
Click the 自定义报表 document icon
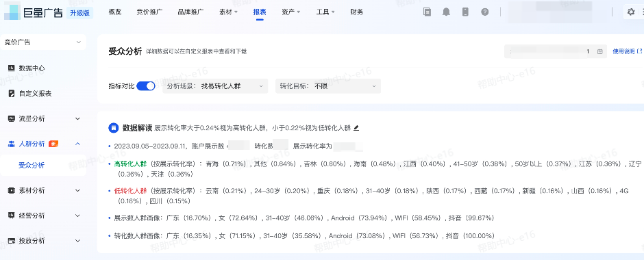click(12, 94)
